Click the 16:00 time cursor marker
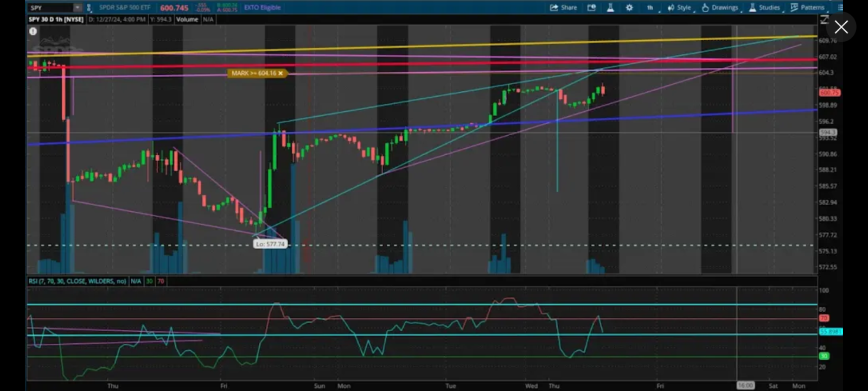The height and width of the screenshot is (391, 868). point(745,386)
